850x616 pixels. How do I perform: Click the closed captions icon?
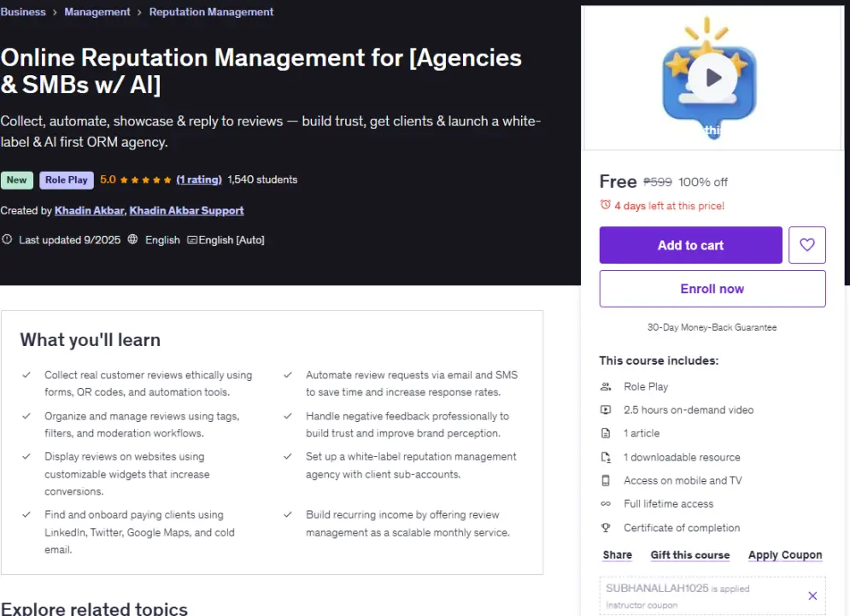tap(192, 240)
